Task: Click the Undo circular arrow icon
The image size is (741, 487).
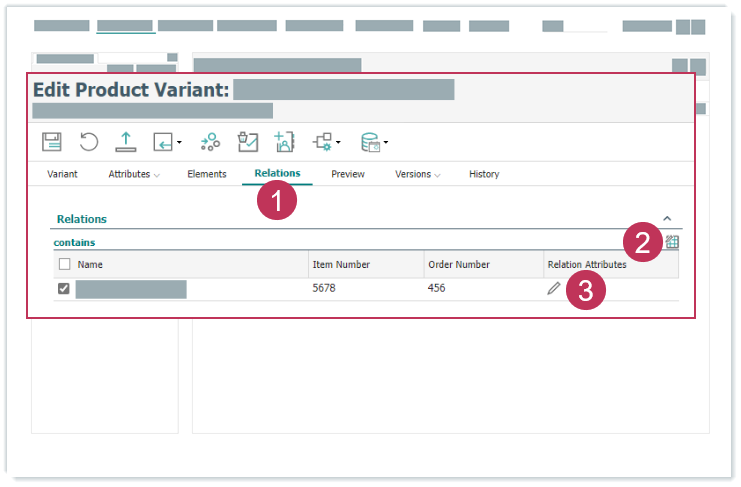Action: pyautogui.click(x=89, y=142)
